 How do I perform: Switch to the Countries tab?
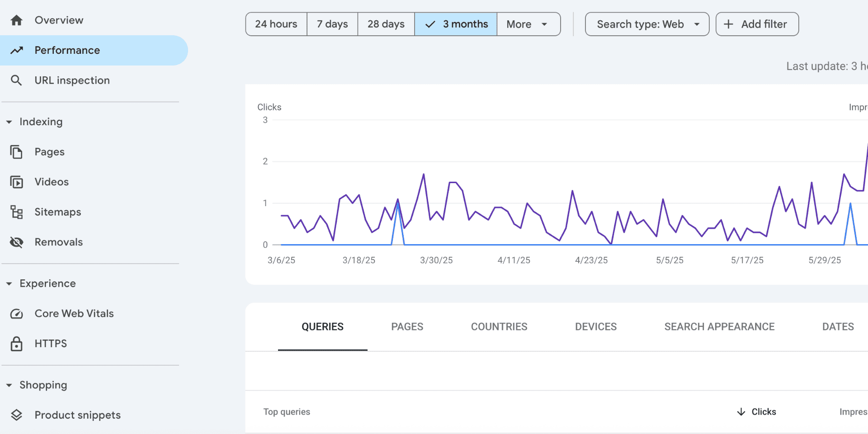(x=499, y=327)
